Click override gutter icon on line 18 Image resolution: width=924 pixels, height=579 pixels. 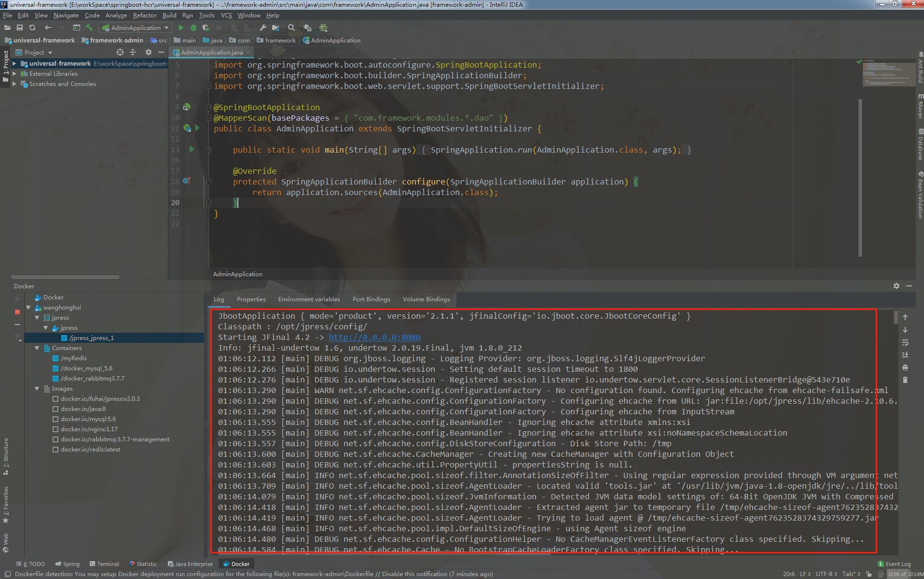point(187,181)
